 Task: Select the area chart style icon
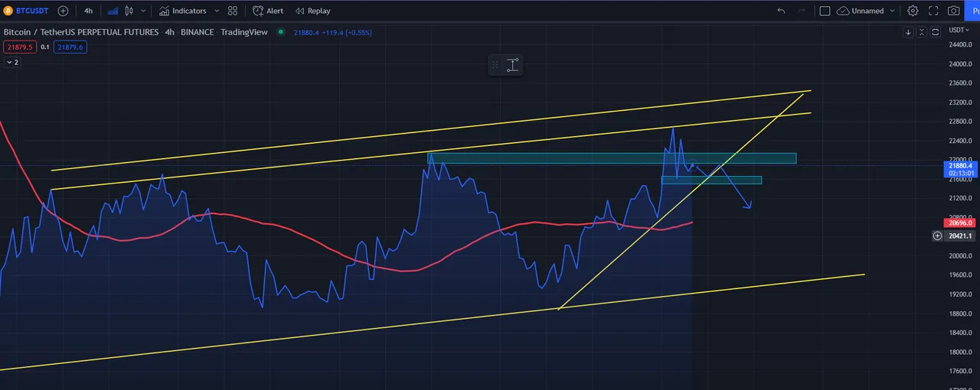(x=113, y=11)
